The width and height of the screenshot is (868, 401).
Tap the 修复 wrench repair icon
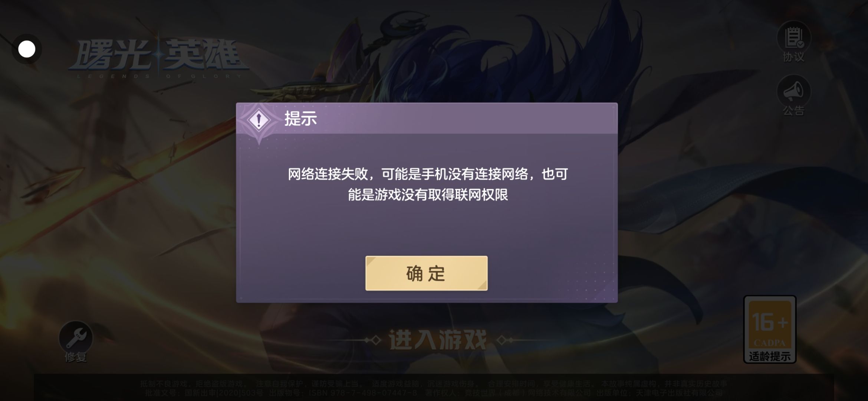click(76, 338)
